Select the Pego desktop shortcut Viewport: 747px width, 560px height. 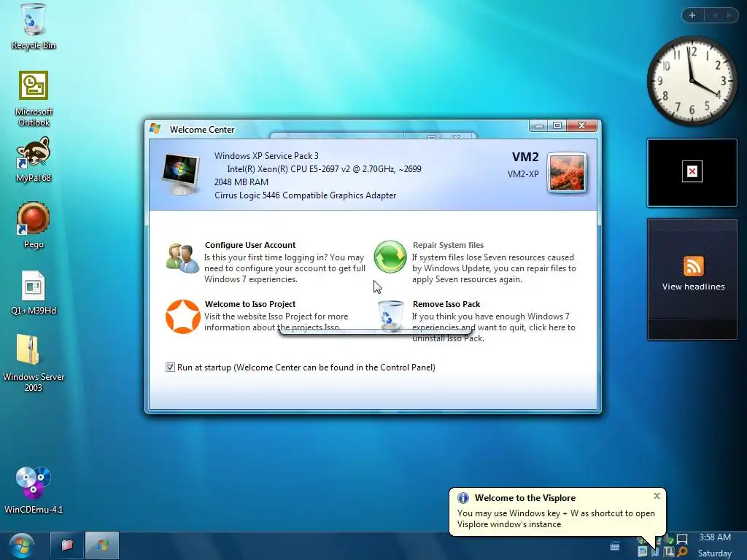[x=34, y=225]
